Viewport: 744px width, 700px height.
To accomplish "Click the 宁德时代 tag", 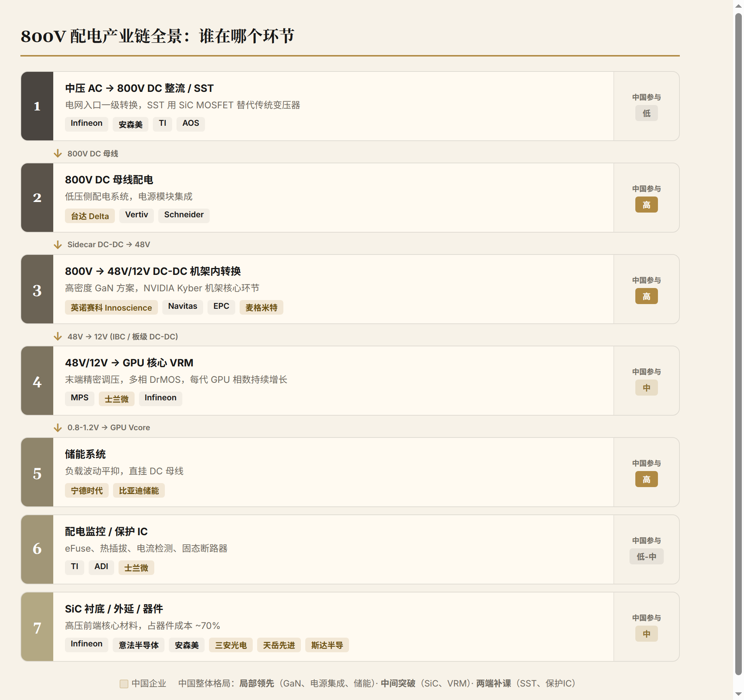I will coord(87,490).
